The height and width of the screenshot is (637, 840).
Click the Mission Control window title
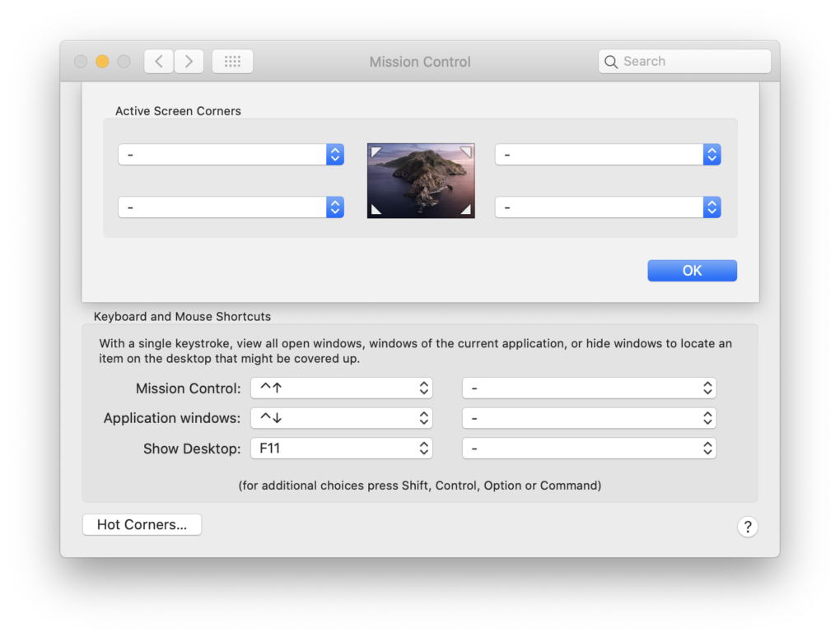coord(420,61)
